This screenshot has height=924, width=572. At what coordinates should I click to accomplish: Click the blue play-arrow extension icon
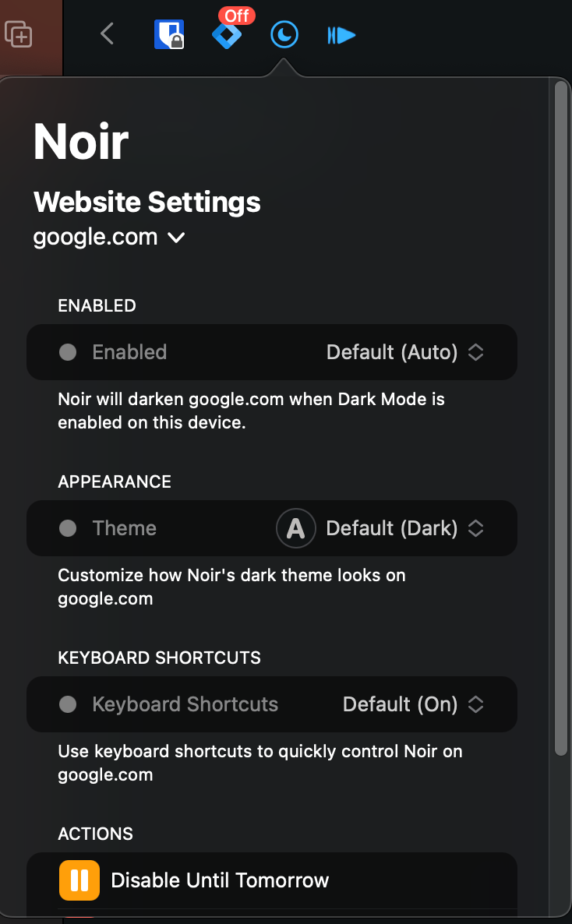pyautogui.click(x=341, y=35)
